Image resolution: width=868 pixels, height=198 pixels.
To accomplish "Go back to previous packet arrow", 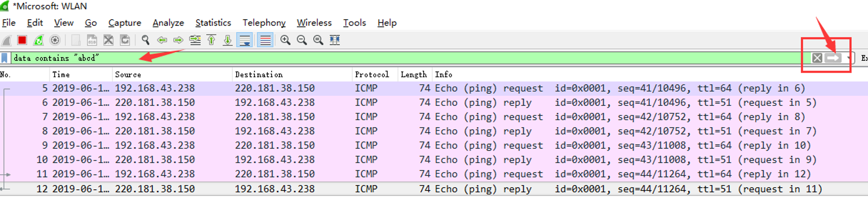I will (162, 40).
